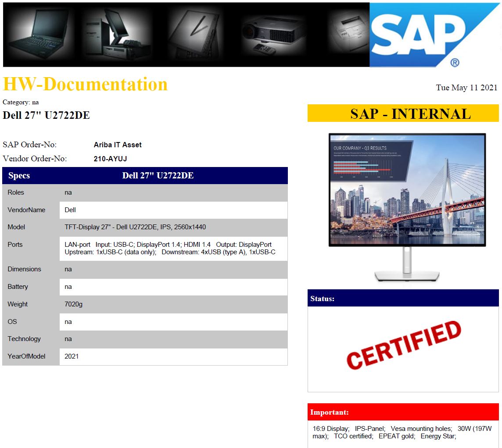Click the SAP - INTERNAL yellow banner

403,113
